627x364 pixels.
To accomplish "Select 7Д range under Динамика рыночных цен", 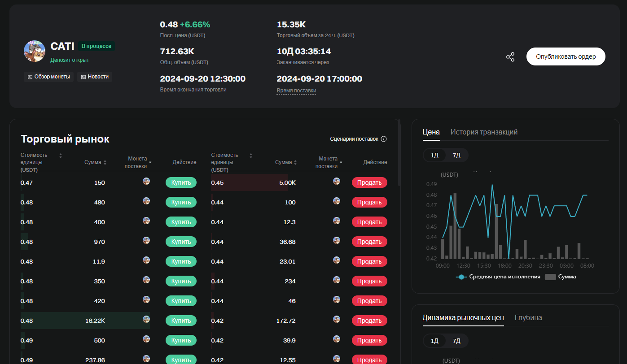I will (456, 341).
